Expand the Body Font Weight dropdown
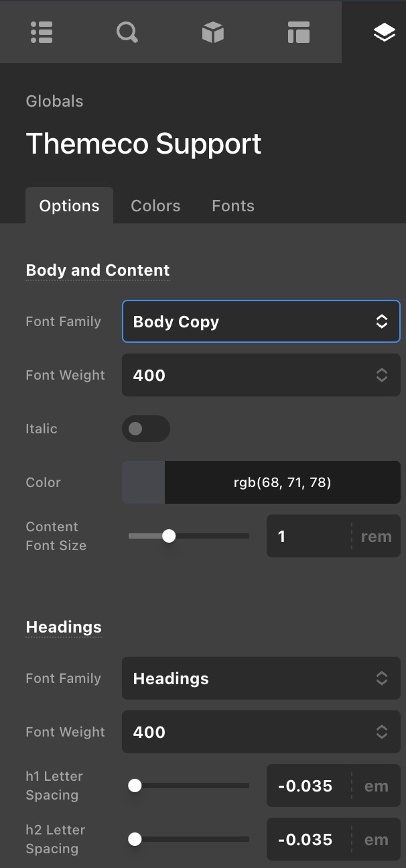The height and width of the screenshot is (868, 406). [261, 375]
